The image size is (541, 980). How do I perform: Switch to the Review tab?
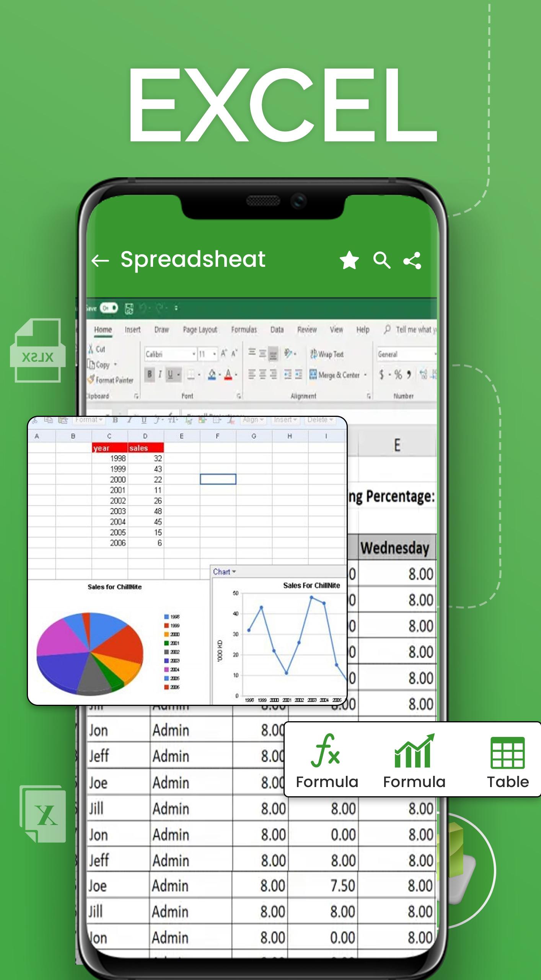click(x=307, y=330)
